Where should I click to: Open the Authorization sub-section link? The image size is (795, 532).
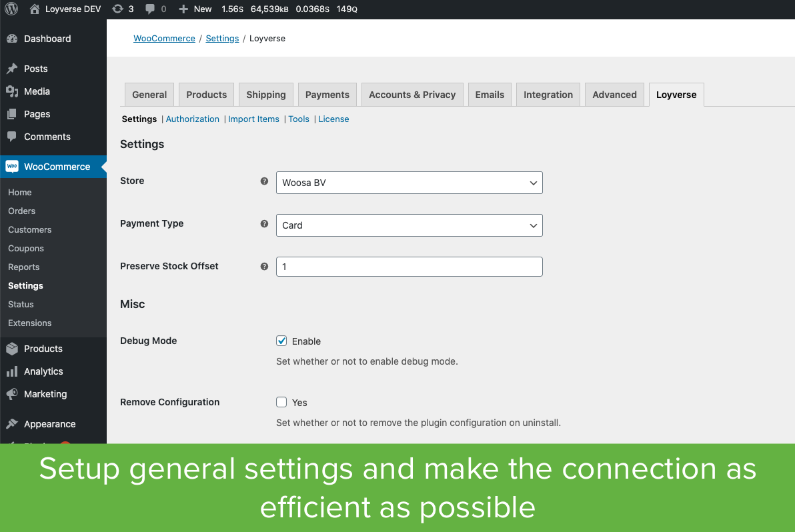click(193, 119)
